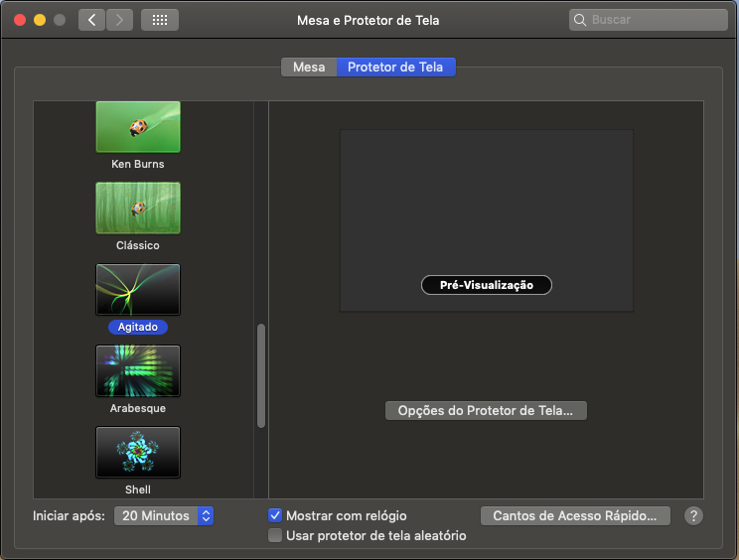
Task: Show all preferences via the grid icon
Action: click(x=160, y=20)
